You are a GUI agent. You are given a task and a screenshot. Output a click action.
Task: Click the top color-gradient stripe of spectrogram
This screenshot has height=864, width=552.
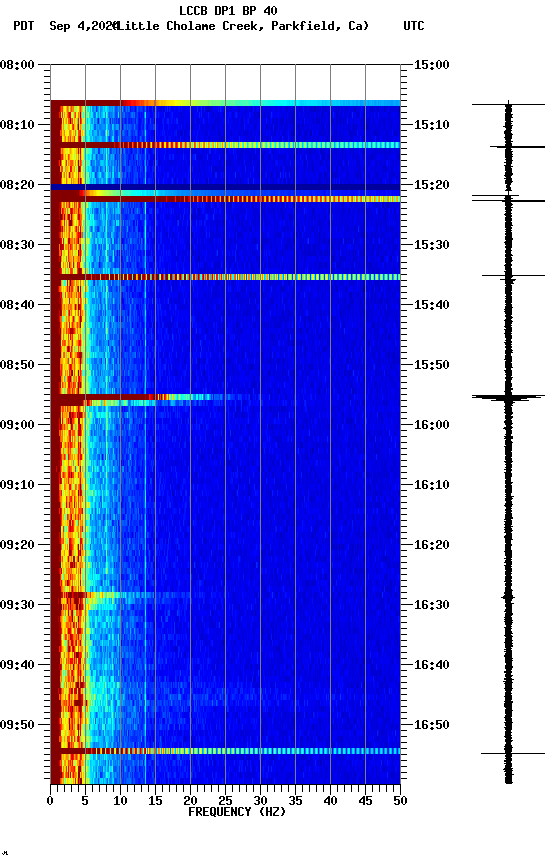pyautogui.click(x=225, y=103)
